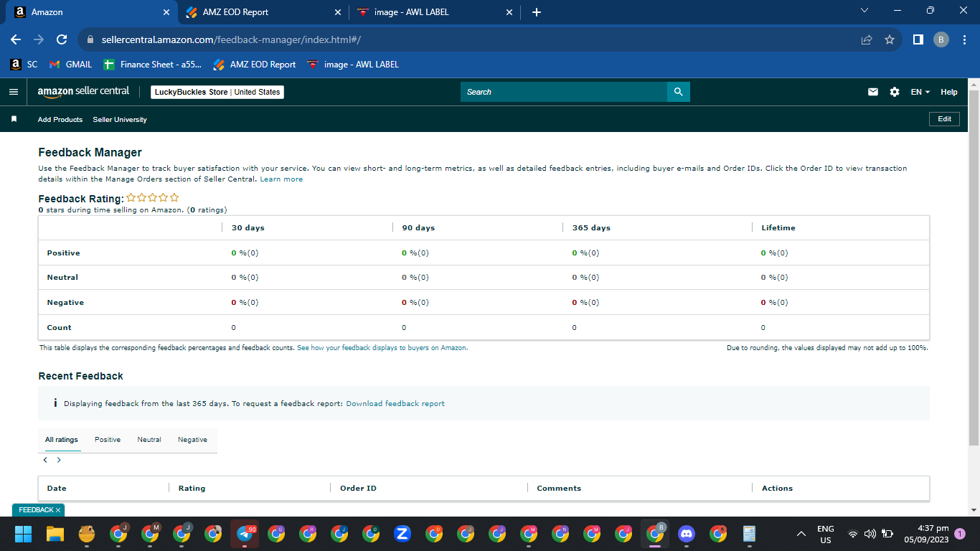Click the battery icon in the system tray

887,534
